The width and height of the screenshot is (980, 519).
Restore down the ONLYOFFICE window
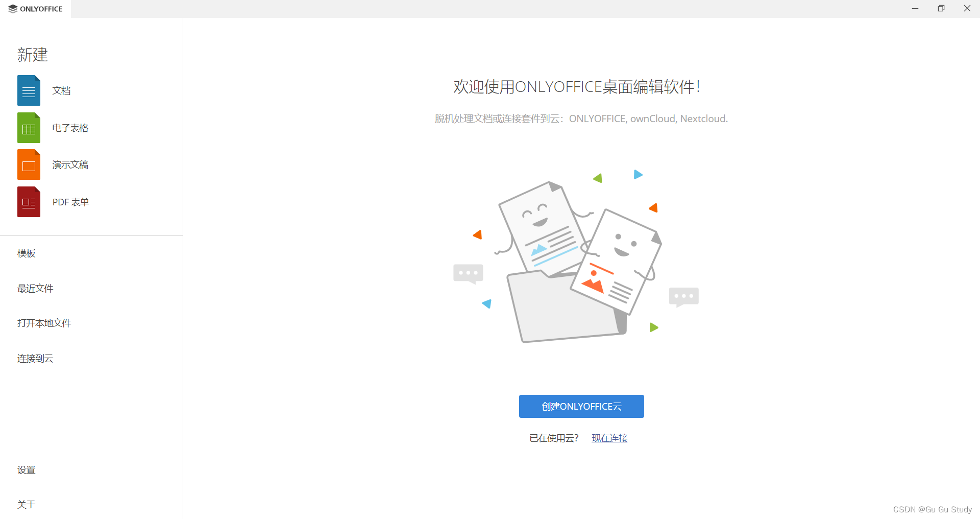pyautogui.click(x=941, y=9)
